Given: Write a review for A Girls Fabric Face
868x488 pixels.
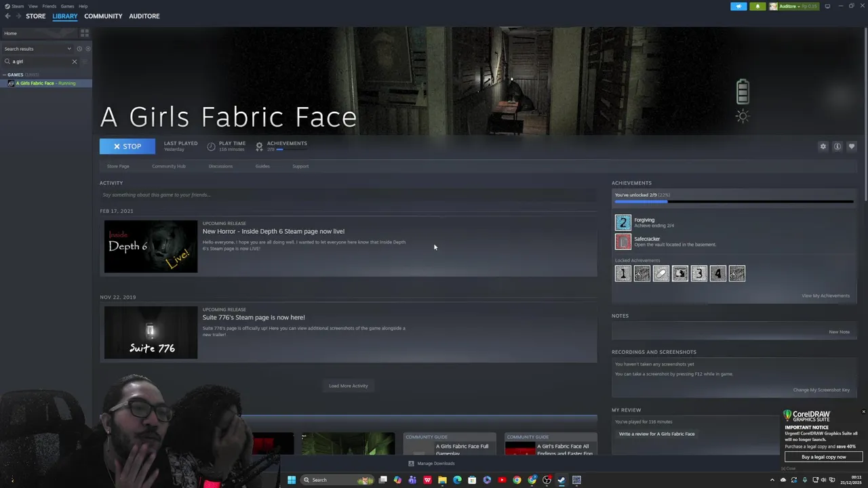Looking at the screenshot, I should (656, 434).
